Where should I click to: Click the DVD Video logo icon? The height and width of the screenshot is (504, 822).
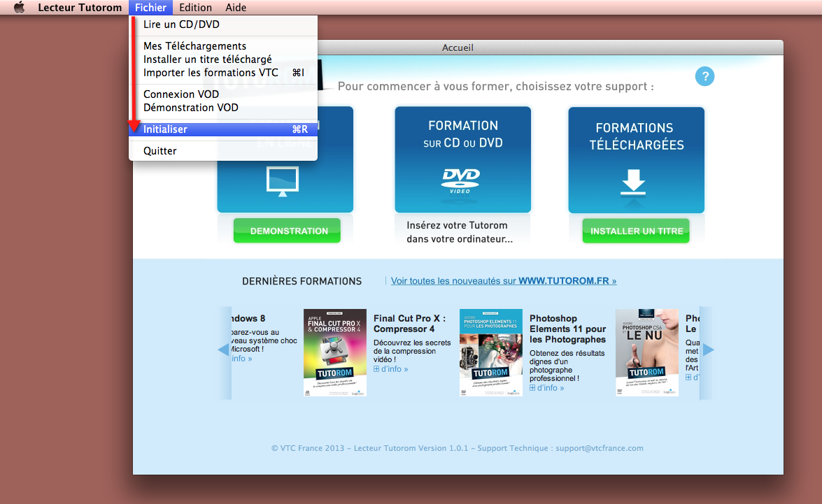coord(461,181)
